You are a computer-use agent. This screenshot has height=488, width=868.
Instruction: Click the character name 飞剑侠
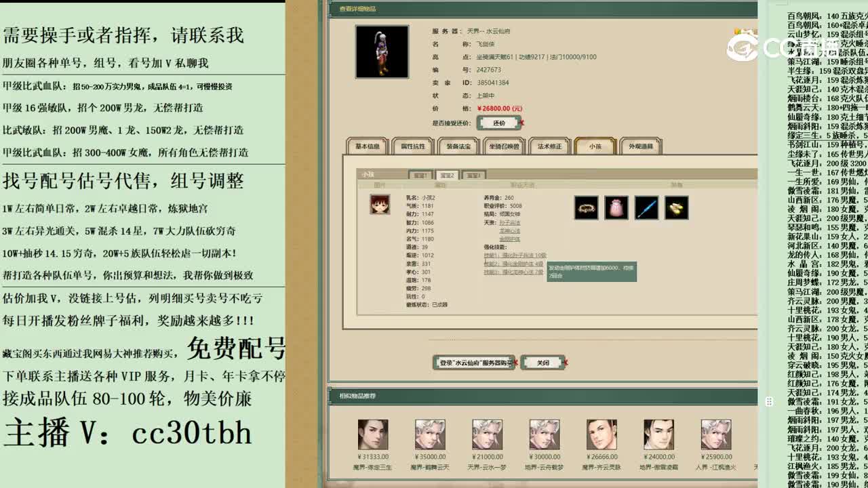486,44
